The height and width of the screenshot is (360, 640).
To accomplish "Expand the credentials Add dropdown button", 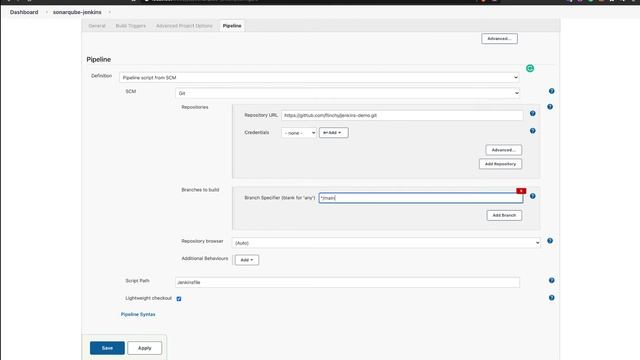I will coord(333,133).
